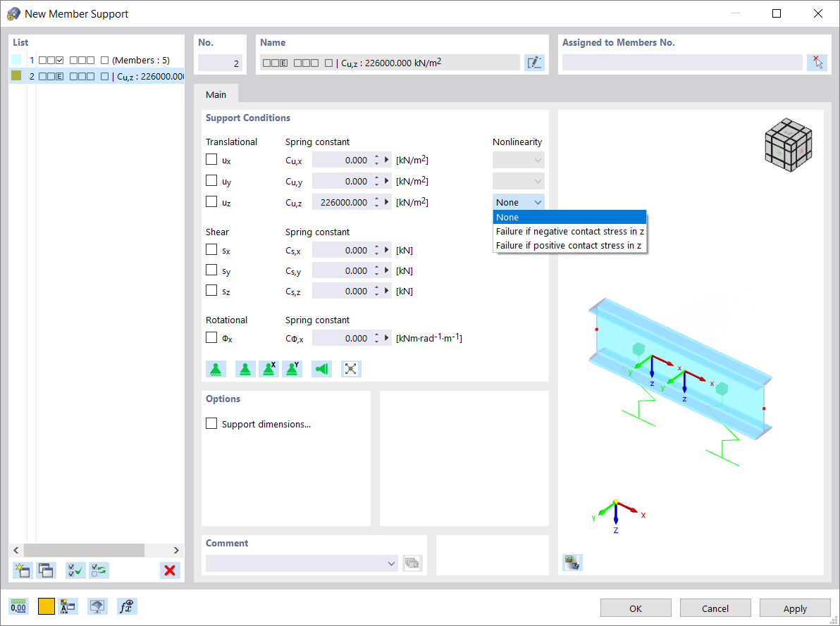Click the Cu,z spring constant value field

click(341, 202)
